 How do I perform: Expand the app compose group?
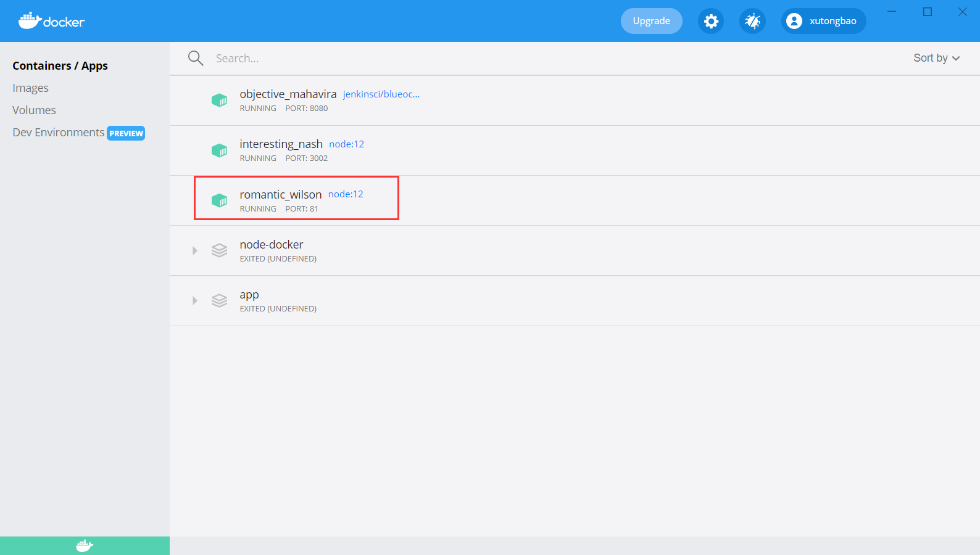(x=195, y=300)
